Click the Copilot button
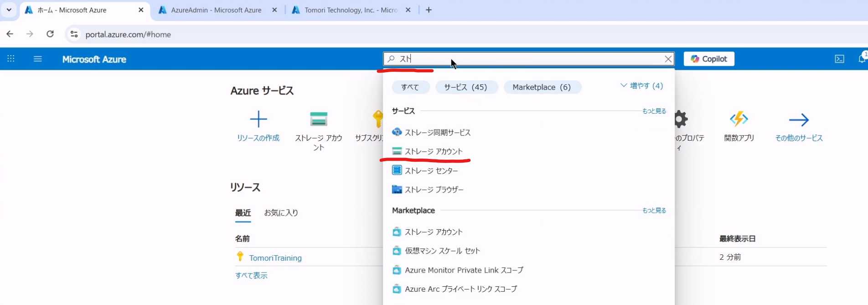The width and height of the screenshot is (868, 305). (708, 59)
